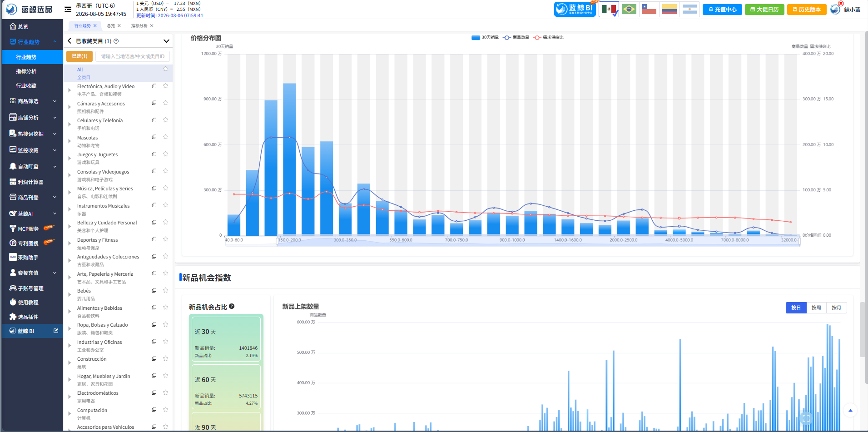Favorite the Deportes y Fitness category star
The height and width of the screenshot is (432, 868).
coord(165,239)
